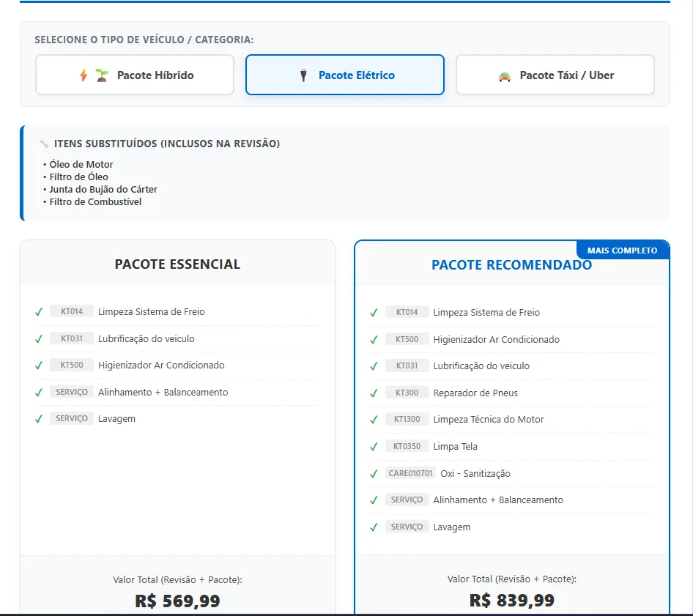Click the MAIS COMPLETO badge
The width and height of the screenshot is (693, 616).
coord(622,251)
